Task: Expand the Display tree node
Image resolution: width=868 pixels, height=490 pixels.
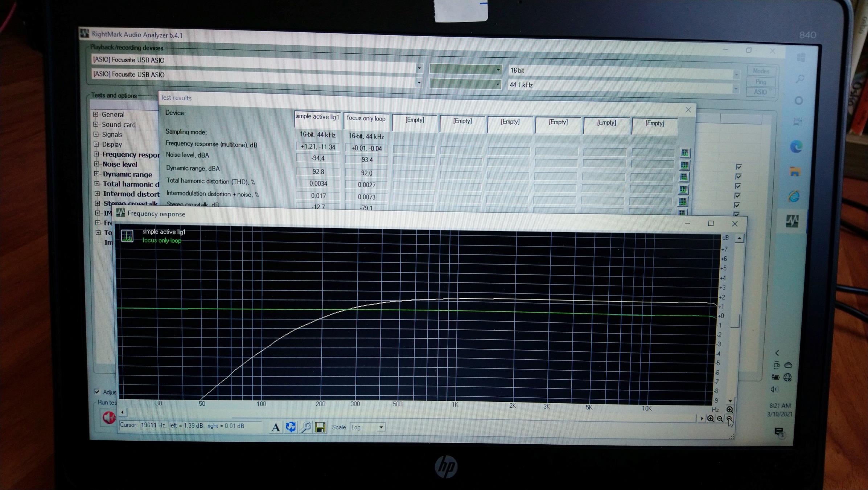Action: point(96,144)
